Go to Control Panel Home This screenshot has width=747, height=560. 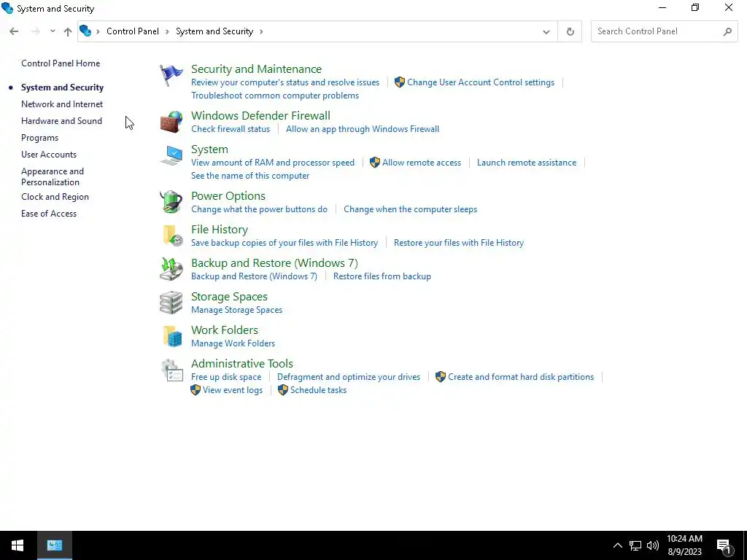61,63
